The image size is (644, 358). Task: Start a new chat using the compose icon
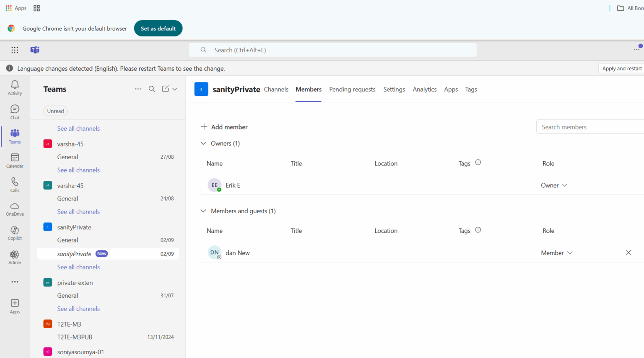(x=165, y=89)
